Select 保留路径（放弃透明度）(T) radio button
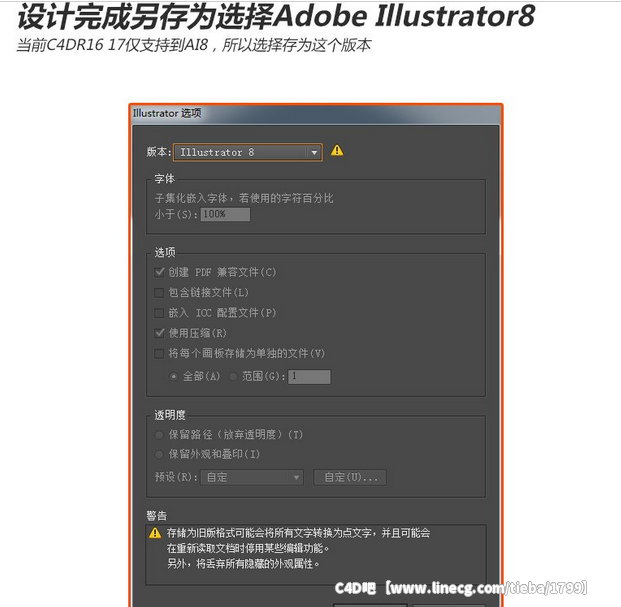 (159, 435)
